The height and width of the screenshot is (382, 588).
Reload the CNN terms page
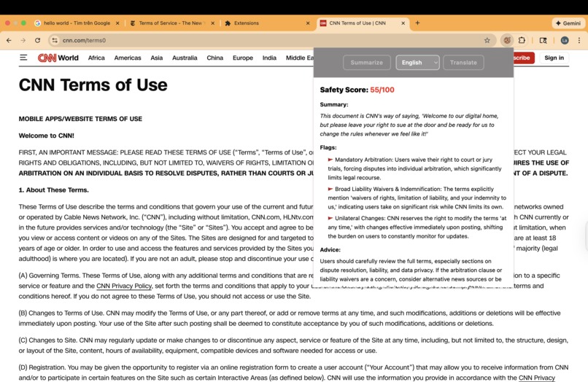pyautogui.click(x=37, y=40)
